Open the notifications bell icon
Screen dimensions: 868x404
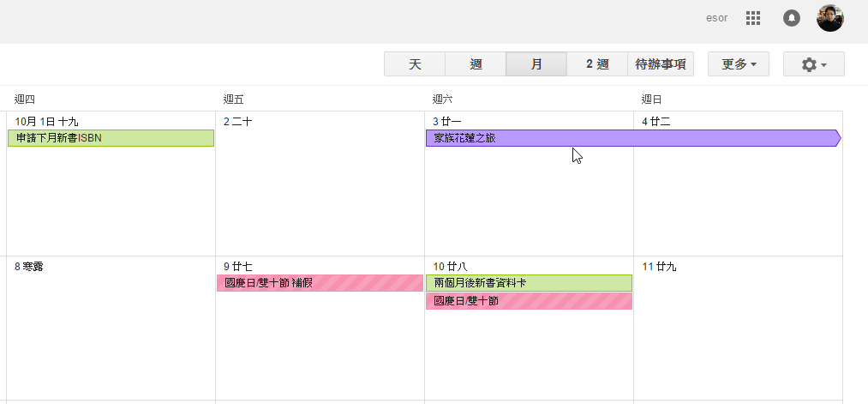tap(792, 18)
